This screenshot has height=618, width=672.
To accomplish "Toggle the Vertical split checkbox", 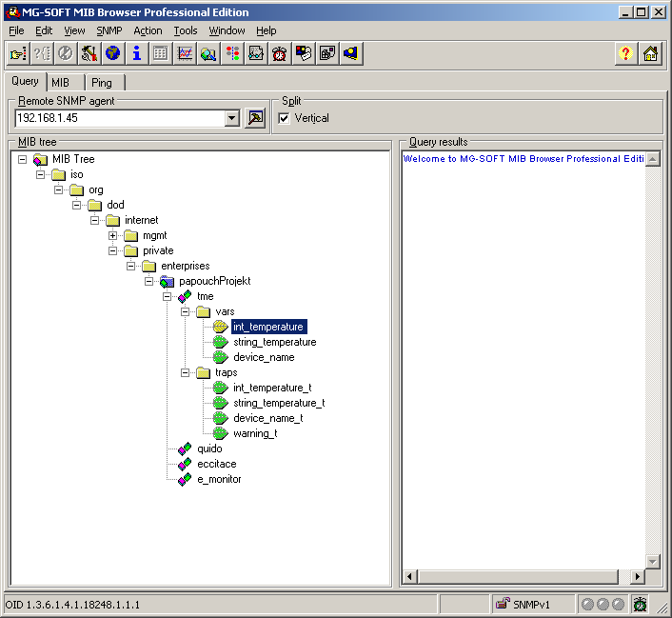I will click(284, 118).
